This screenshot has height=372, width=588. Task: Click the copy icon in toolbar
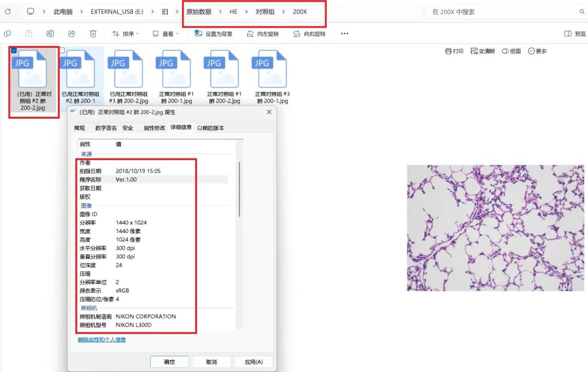pyautogui.click(x=7, y=34)
